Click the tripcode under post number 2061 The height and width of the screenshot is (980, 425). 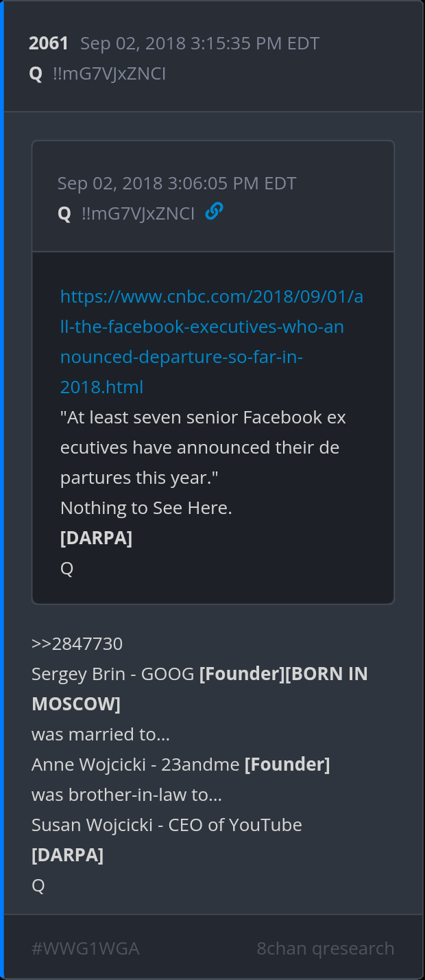[109, 74]
